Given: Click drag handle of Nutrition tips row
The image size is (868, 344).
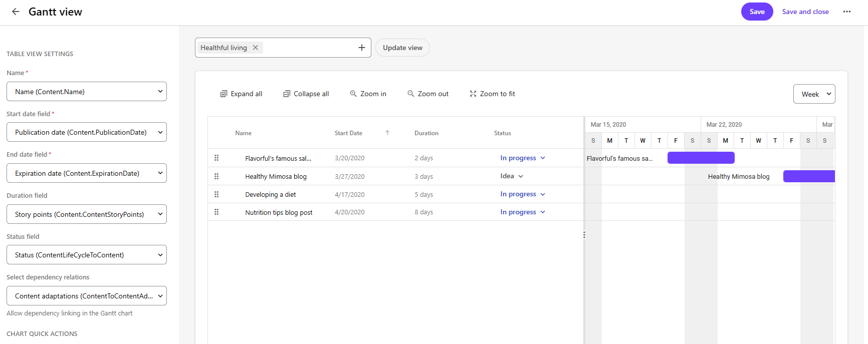Looking at the screenshot, I should [216, 212].
